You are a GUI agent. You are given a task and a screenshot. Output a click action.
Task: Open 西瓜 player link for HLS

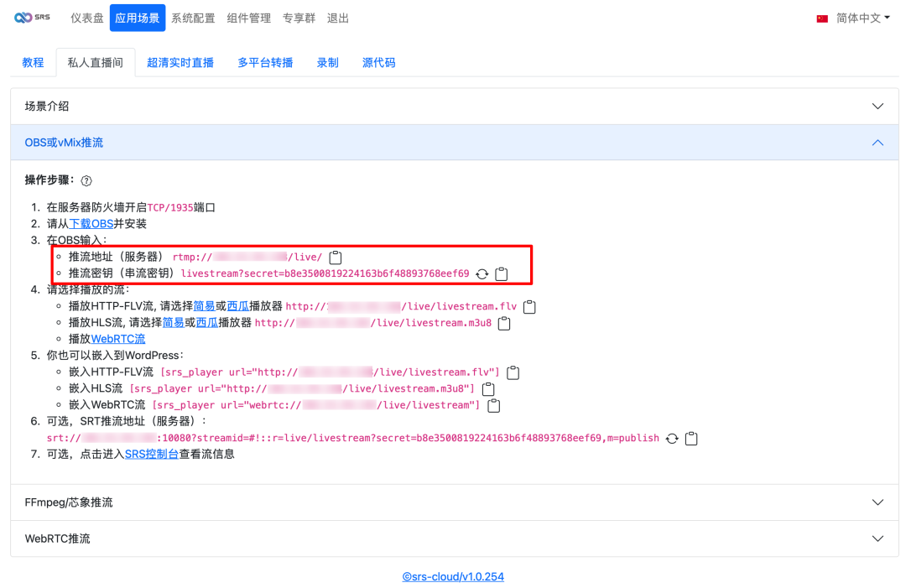207,322
